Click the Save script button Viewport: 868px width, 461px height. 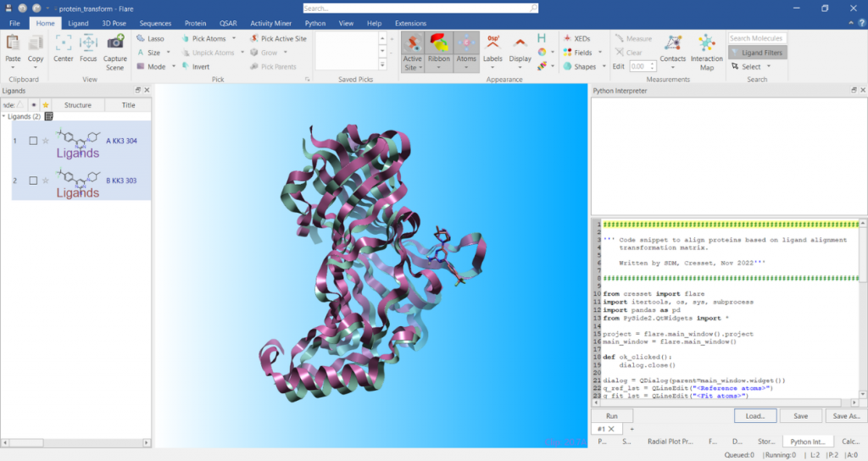coord(800,415)
